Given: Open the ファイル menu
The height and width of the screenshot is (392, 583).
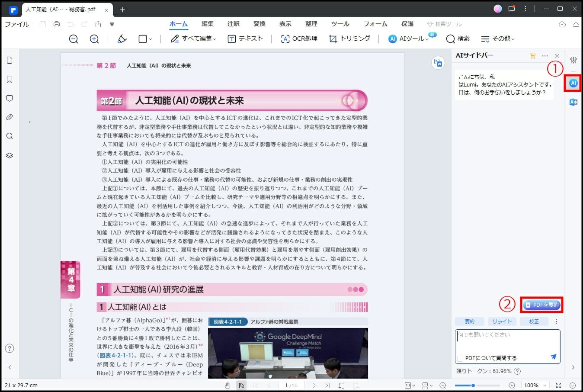Looking at the screenshot, I should point(16,24).
